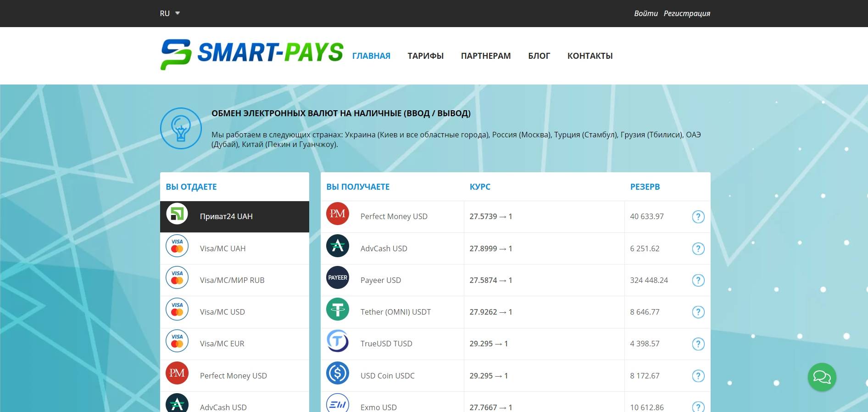Screen dimensions: 868x412
Task: Select AdvCash USD in give list
Action: click(234, 402)
